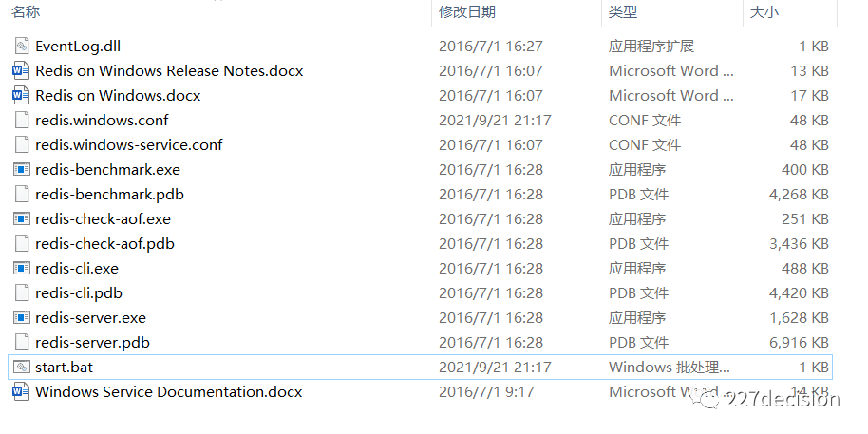Click the 类型 column header
The width and height of the screenshot is (868, 434).
623,12
